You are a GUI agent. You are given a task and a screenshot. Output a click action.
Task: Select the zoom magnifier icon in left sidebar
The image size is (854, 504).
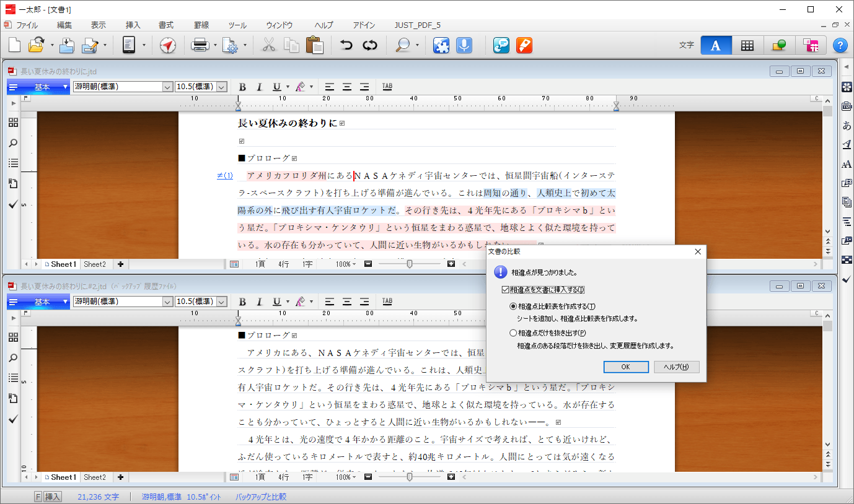[12, 143]
